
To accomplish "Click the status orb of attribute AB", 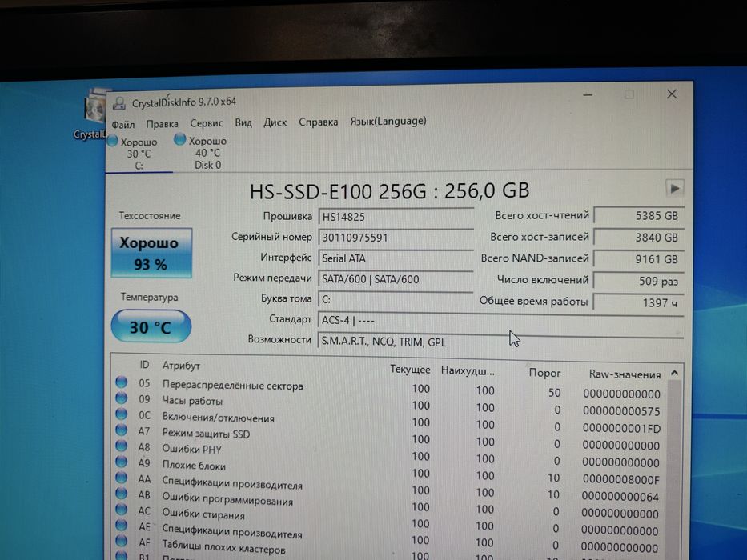I will (122, 494).
